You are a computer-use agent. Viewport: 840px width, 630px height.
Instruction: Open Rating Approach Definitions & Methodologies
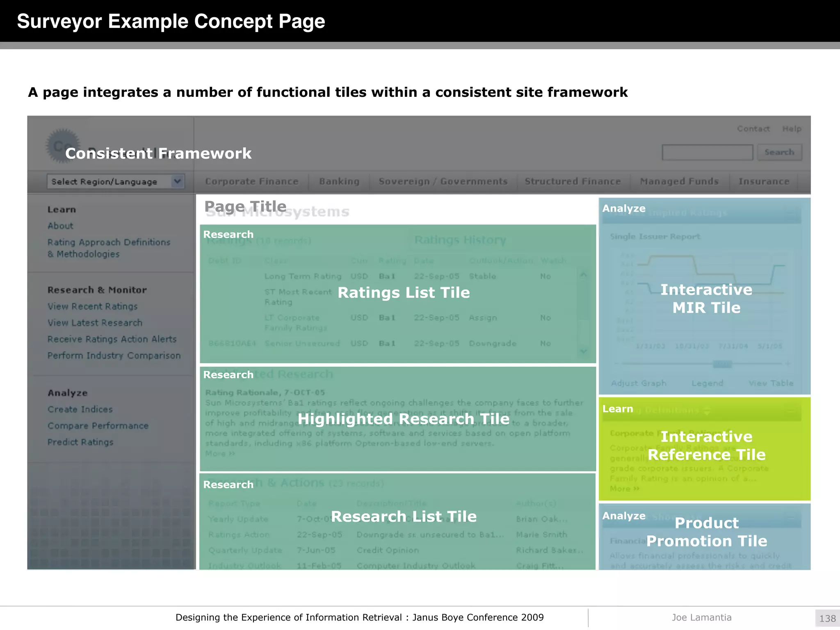(x=109, y=248)
